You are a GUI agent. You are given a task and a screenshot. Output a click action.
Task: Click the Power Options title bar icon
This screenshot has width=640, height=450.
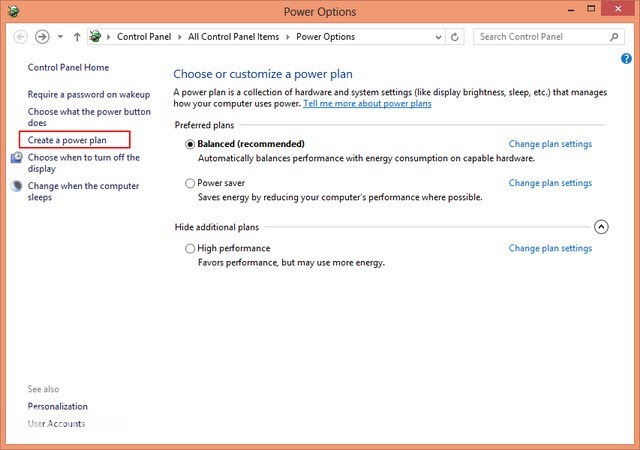point(13,11)
